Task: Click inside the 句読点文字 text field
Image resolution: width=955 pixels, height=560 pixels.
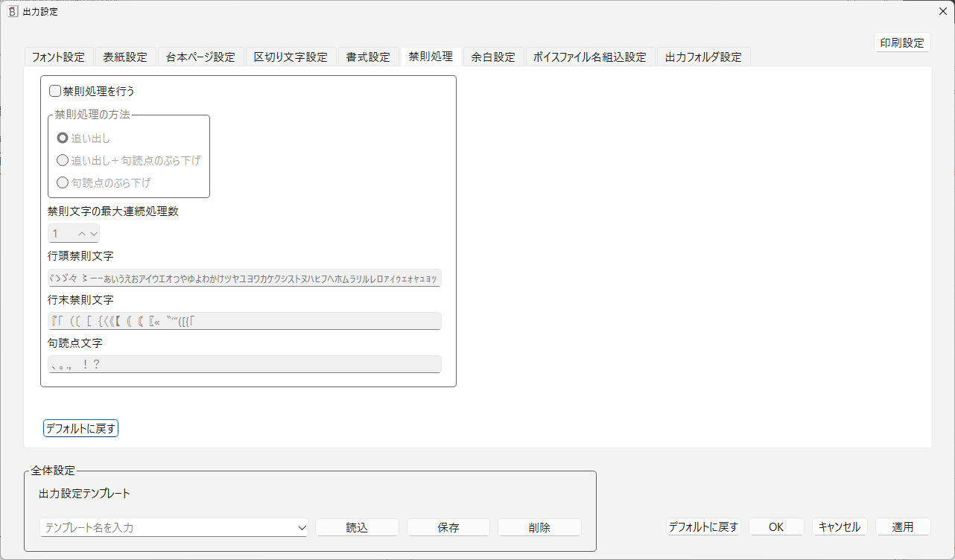Action: tap(244, 364)
